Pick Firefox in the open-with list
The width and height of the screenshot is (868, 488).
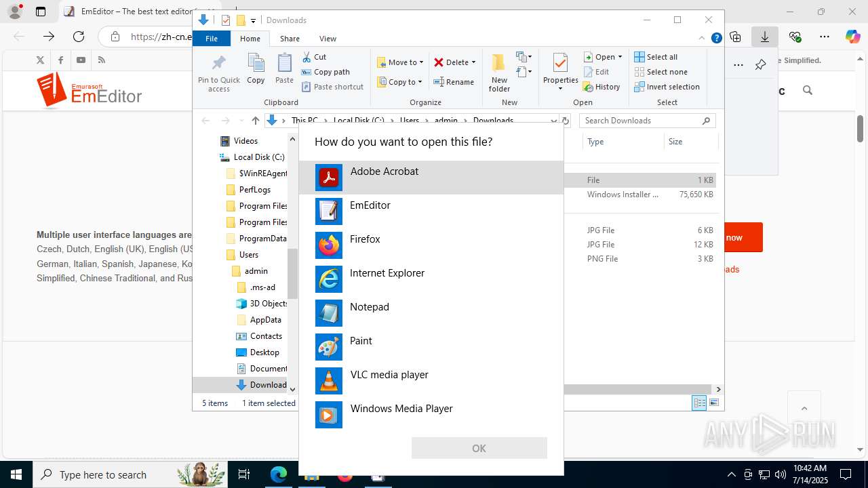431,245
